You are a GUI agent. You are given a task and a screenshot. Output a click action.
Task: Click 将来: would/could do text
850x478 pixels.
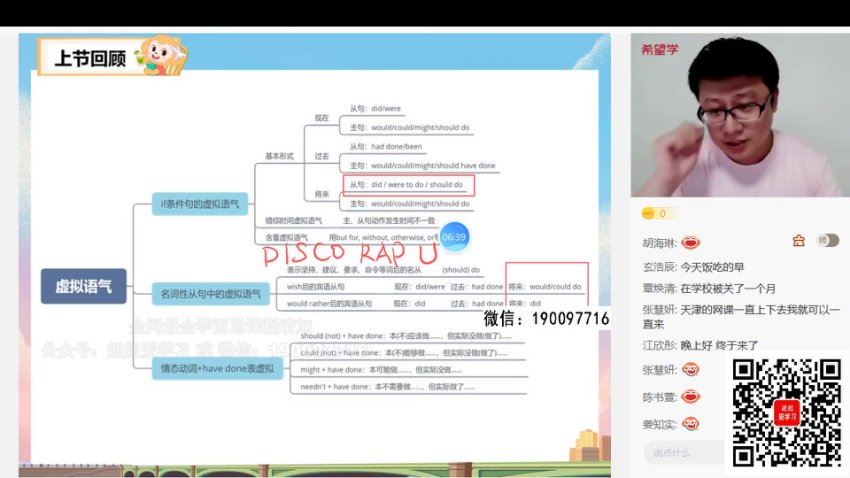(x=544, y=286)
